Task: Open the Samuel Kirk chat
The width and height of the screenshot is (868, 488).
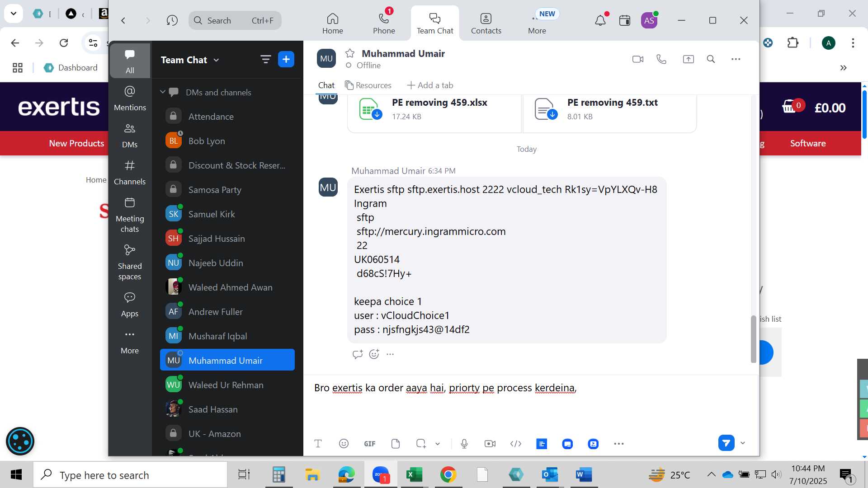Action: 227,214
